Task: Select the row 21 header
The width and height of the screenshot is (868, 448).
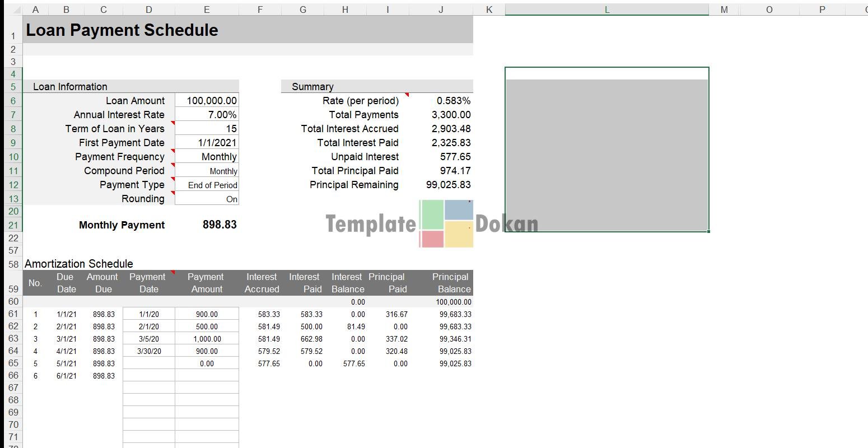Action: click(x=13, y=225)
